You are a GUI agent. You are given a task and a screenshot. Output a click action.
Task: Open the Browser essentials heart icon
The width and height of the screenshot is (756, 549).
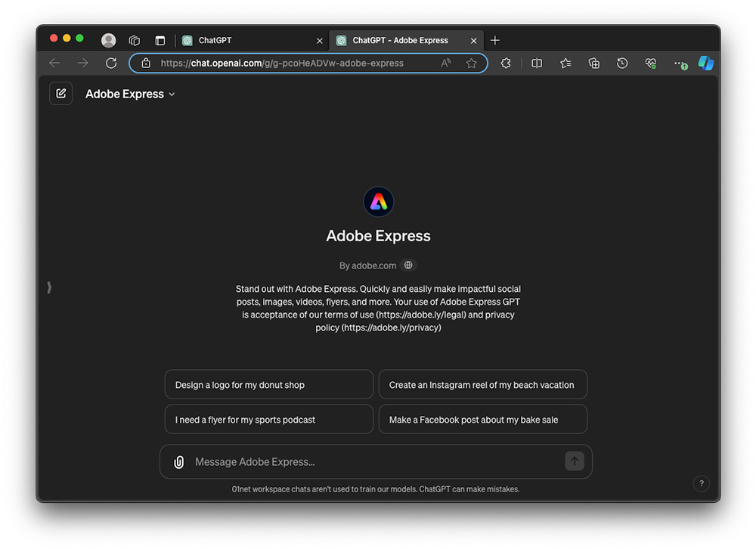coord(651,64)
